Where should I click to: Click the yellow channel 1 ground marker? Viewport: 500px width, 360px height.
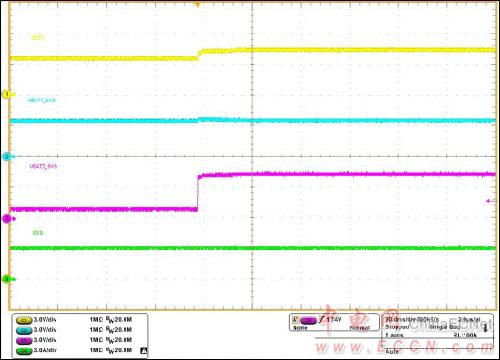(8, 95)
